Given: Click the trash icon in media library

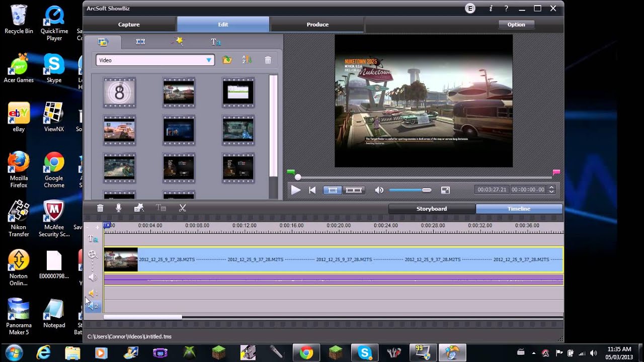Looking at the screenshot, I should click(x=268, y=60).
